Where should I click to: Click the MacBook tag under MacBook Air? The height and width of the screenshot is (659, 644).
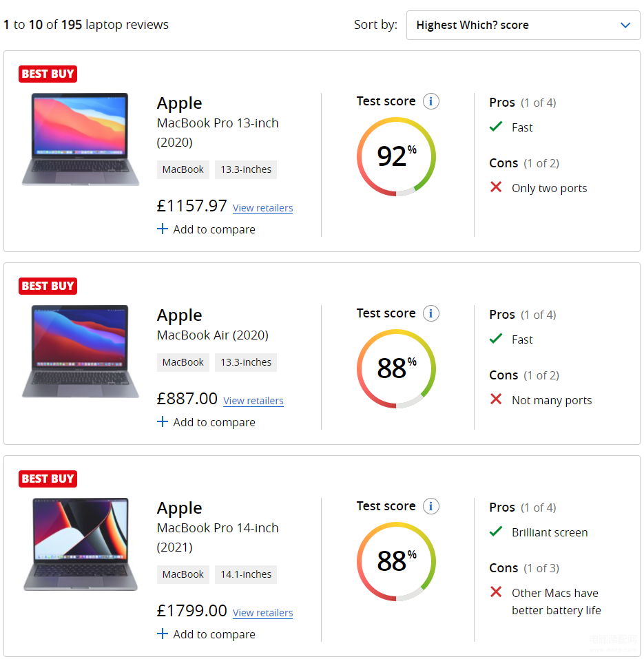pyautogui.click(x=183, y=362)
